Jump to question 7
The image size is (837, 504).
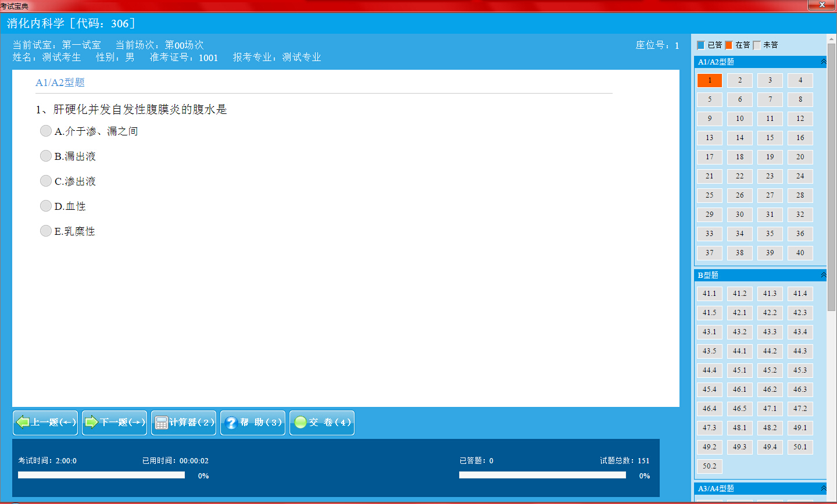pos(770,99)
